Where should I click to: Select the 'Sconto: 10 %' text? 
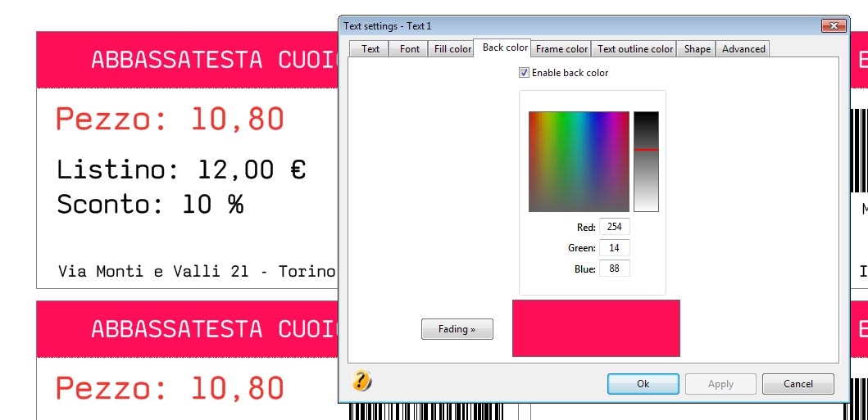pos(150,205)
